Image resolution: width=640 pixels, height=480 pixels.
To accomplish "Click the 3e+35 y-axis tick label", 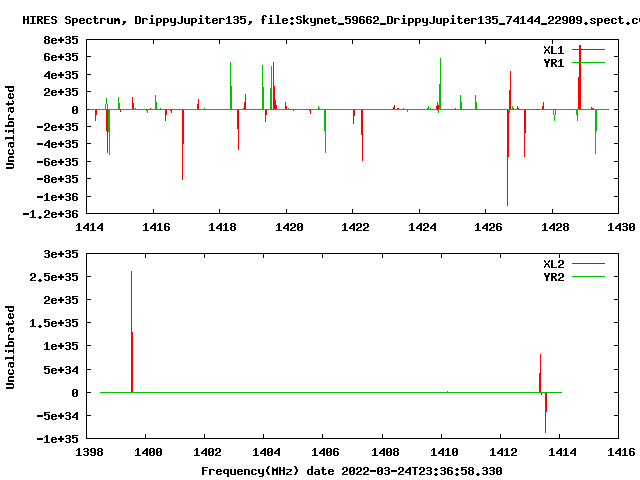I will 61,254.
